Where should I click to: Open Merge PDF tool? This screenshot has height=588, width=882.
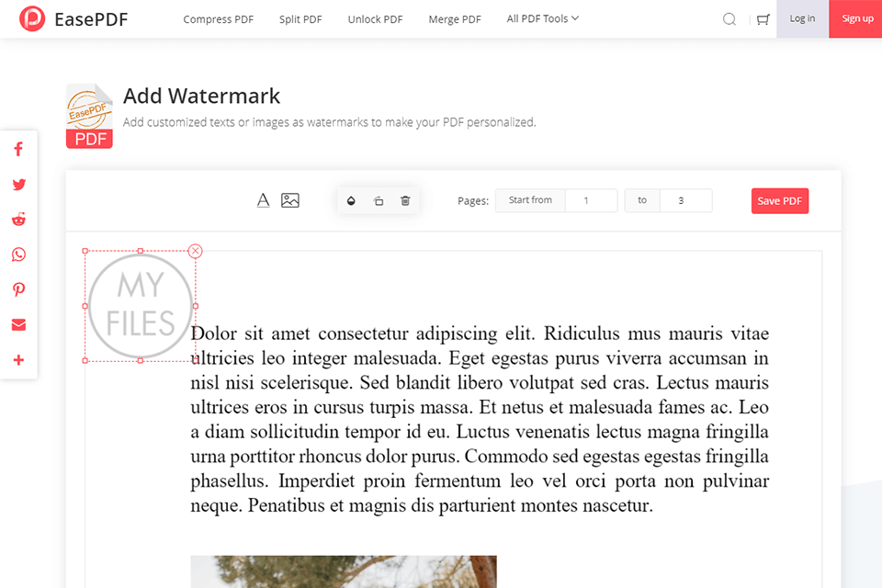pyautogui.click(x=455, y=19)
